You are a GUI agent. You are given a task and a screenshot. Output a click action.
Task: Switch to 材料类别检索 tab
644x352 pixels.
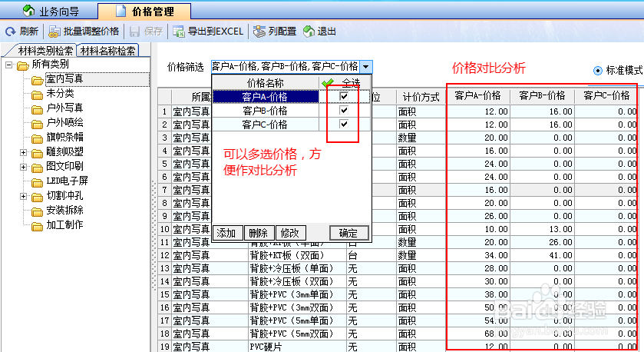45,51
